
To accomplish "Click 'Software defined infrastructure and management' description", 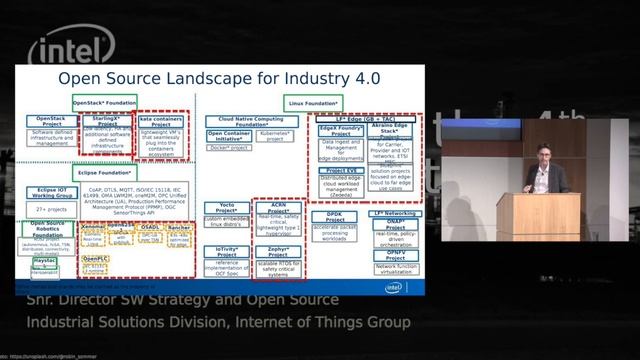I will 52,138.
